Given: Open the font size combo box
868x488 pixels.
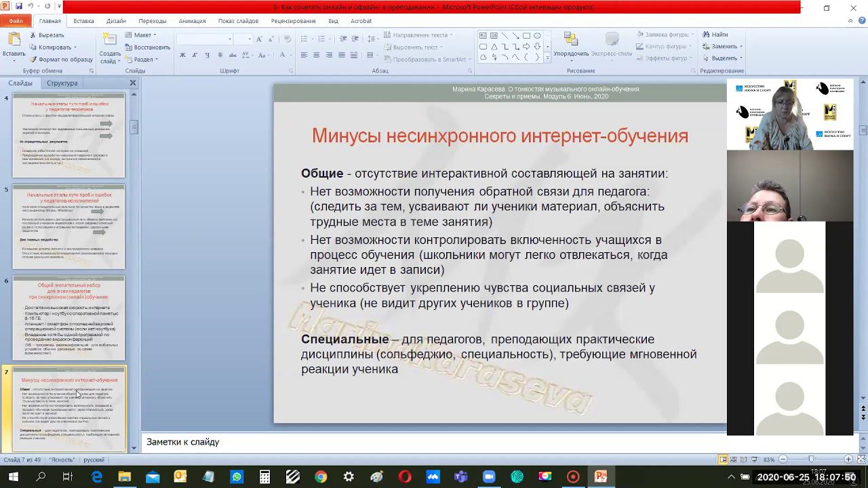Looking at the screenshot, I should [x=243, y=39].
